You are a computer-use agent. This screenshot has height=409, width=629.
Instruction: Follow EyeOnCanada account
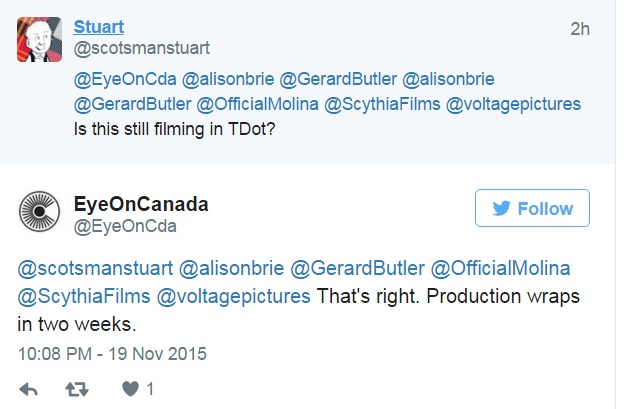532,208
